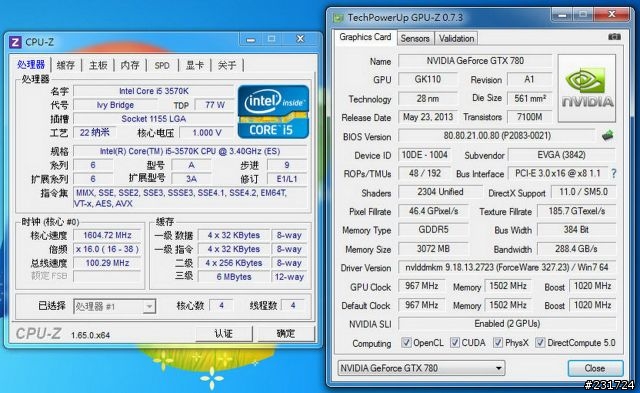Click the Device ID value 10DE - 1004
The image size is (640, 393).
[x=424, y=155]
